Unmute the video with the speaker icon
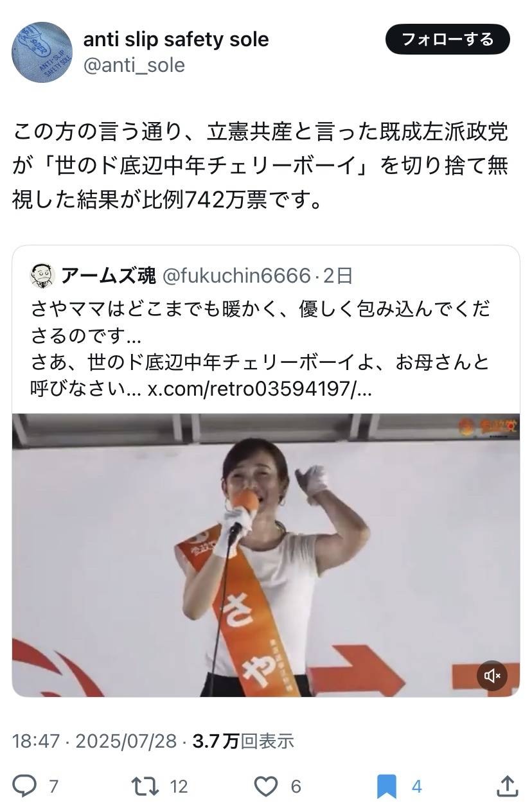The image size is (532, 810). (492, 675)
